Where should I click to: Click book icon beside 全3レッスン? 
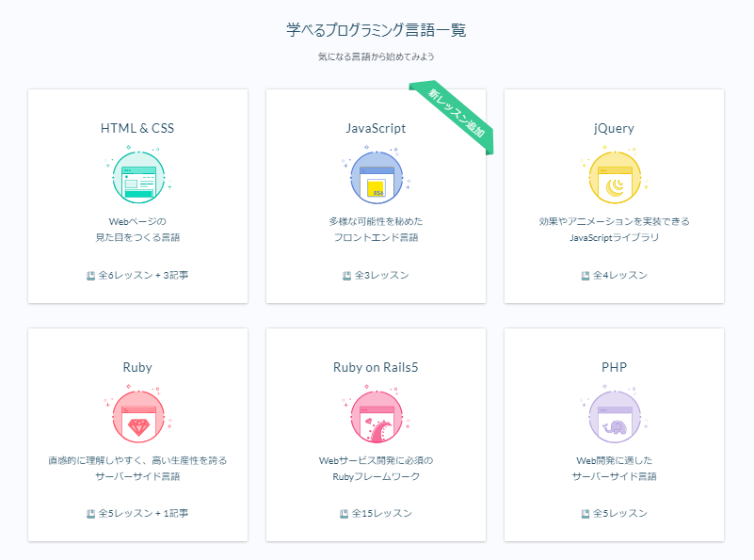tap(346, 276)
